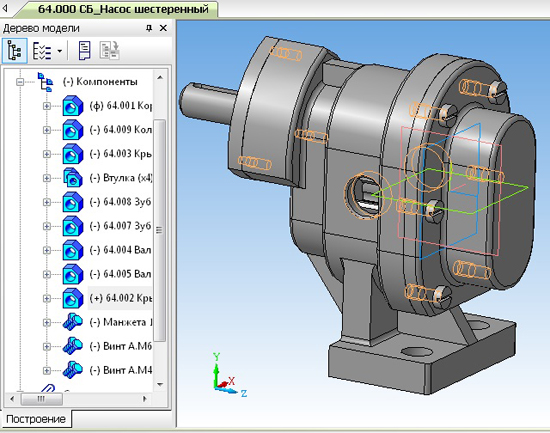This screenshot has width=550, height=433.
Task: Click the mounting base plate of the pump model
Action: click(421, 354)
